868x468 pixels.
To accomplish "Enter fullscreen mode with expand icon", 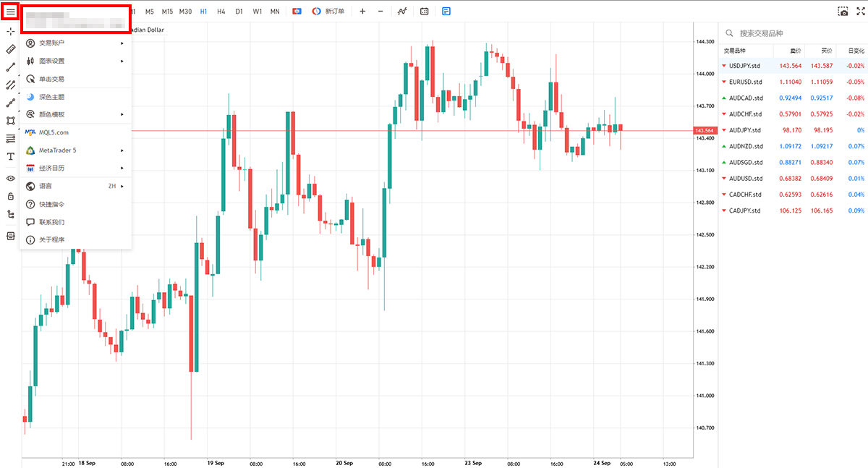I will click(x=859, y=12).
